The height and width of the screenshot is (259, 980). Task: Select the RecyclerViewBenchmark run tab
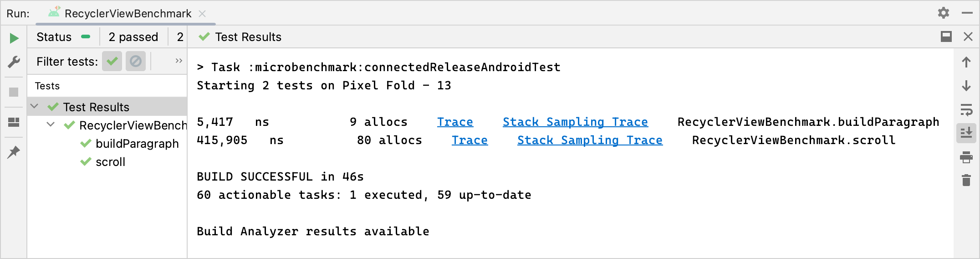pyautogui.click(x=128, y=14)
